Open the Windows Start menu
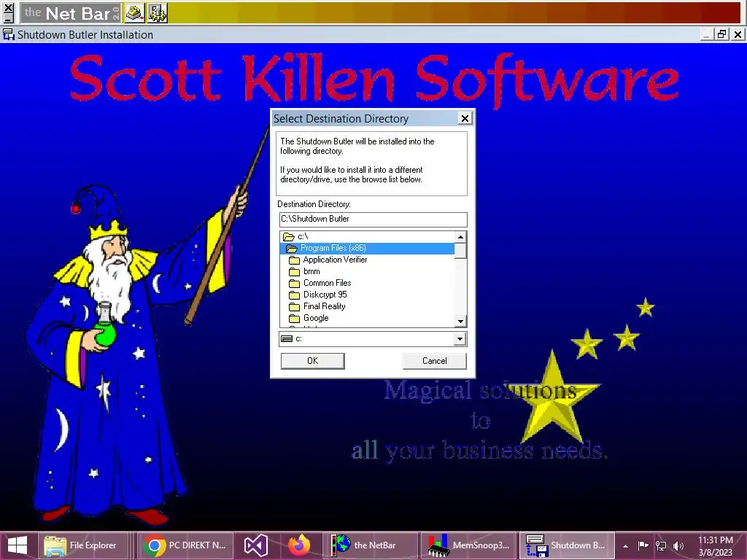The width and height of the screenshot is (747, 560). click(x=18, y=545)
